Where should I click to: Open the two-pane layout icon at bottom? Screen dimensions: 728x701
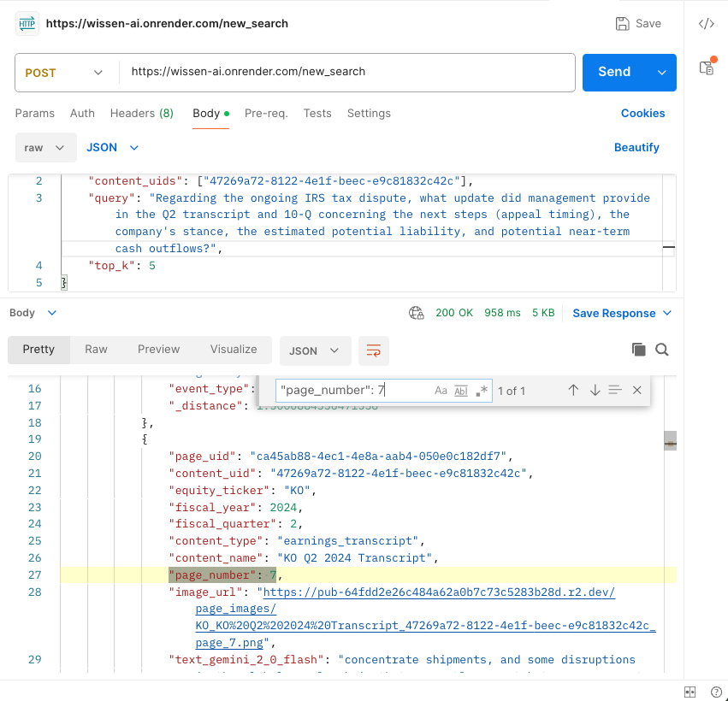point(690,692)
